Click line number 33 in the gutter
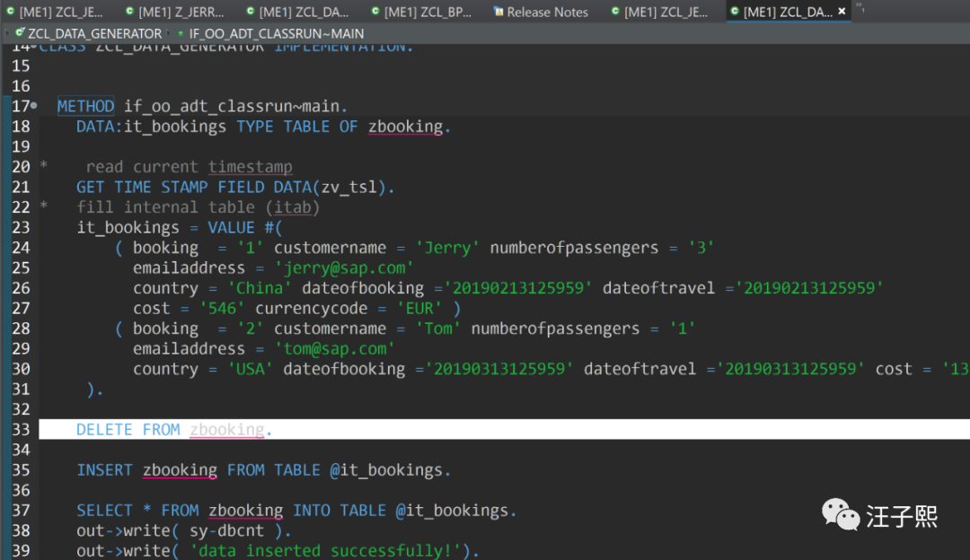 (21, 430)
